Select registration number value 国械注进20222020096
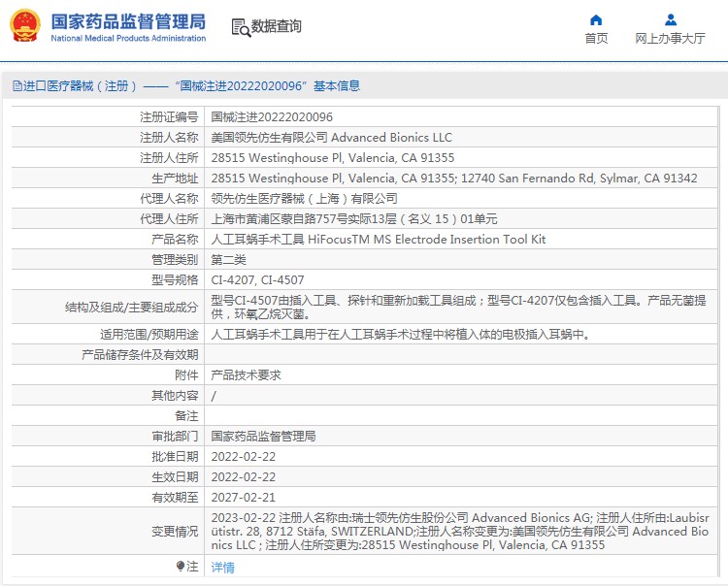 click(x=272, y=117)
